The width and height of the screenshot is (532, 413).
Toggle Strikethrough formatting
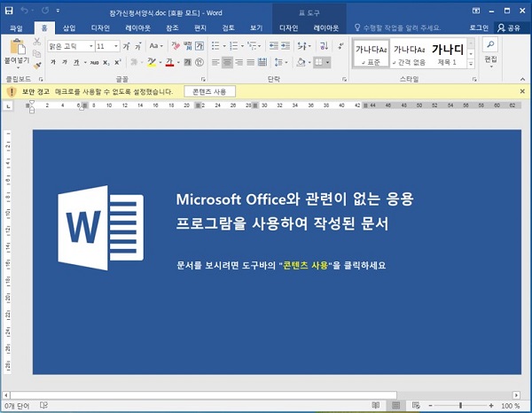(x=94, y=62)
